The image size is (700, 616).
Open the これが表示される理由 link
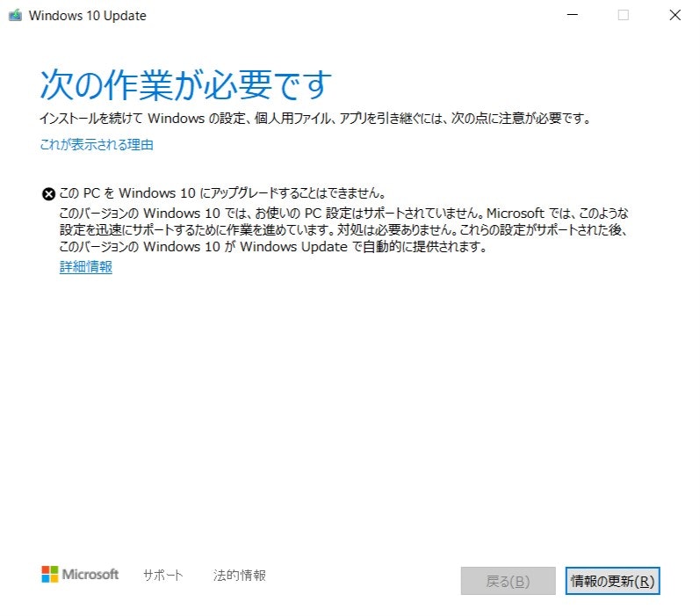click(97, 144)
